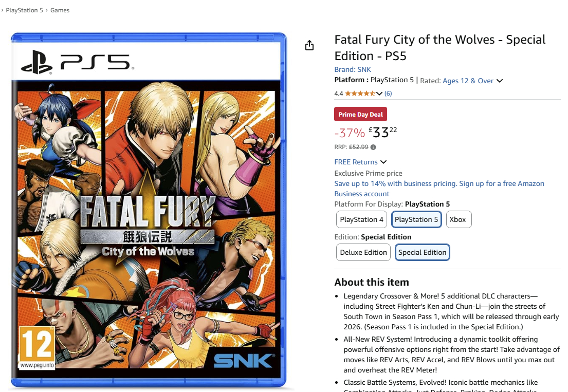Screen dimensions: 568x392
Task: Click the FREE Returns link text
Action: point(356,162)
